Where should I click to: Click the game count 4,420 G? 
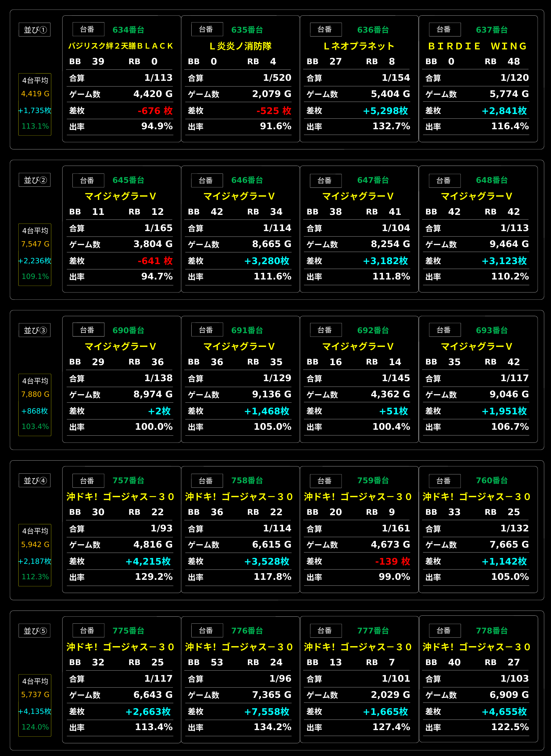pos(153,94)
